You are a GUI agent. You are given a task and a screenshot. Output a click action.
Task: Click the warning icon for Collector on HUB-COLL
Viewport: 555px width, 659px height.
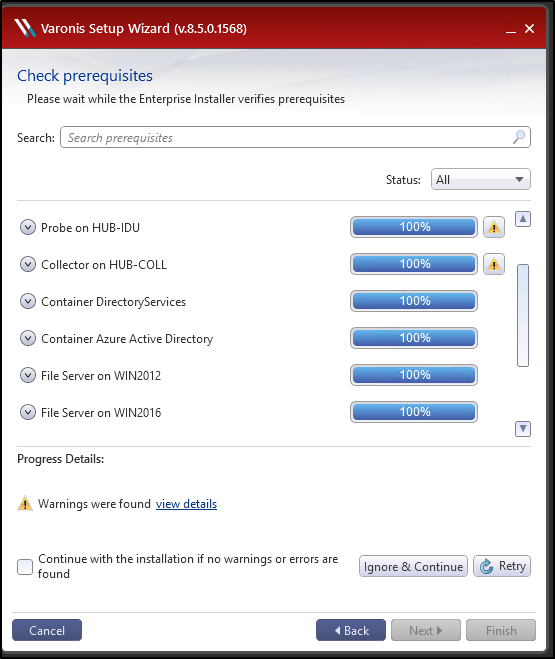coord(494,264)
